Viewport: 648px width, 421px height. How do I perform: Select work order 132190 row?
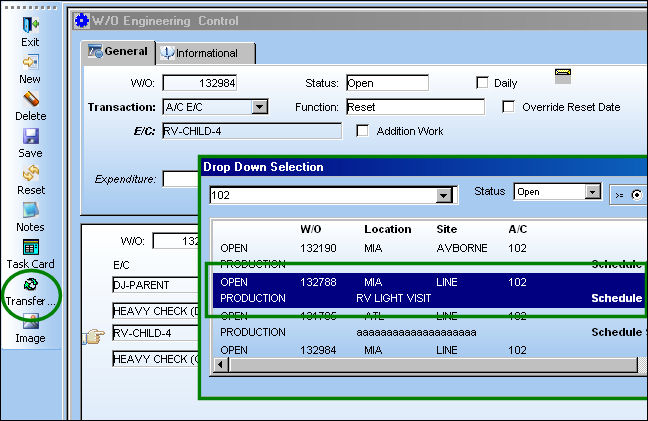click(x=429, y=256)
